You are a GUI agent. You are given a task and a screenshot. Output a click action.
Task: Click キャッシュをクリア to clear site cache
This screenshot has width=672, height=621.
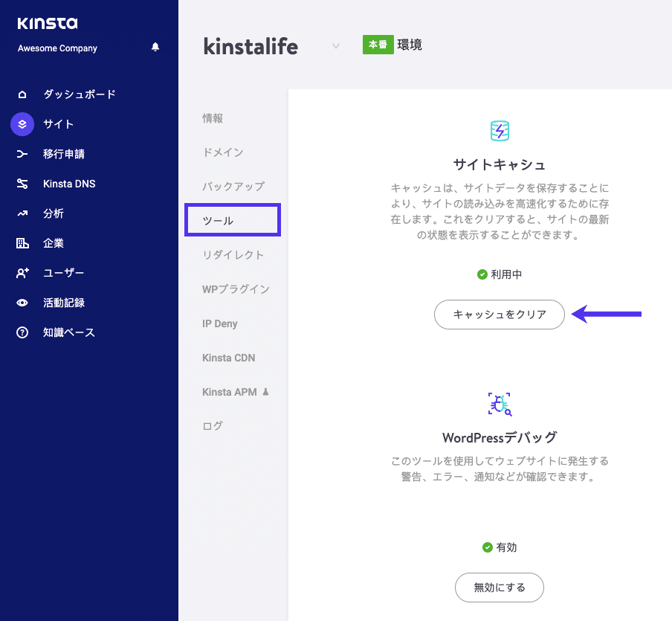click(x=499, y=315)
